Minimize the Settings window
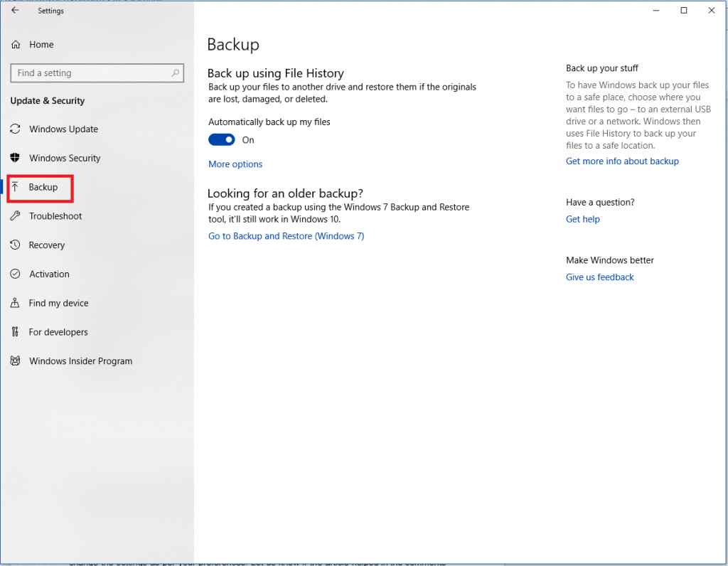Image resolution: width=728 pixels, height=566 pixels. (x=656, y=10)
